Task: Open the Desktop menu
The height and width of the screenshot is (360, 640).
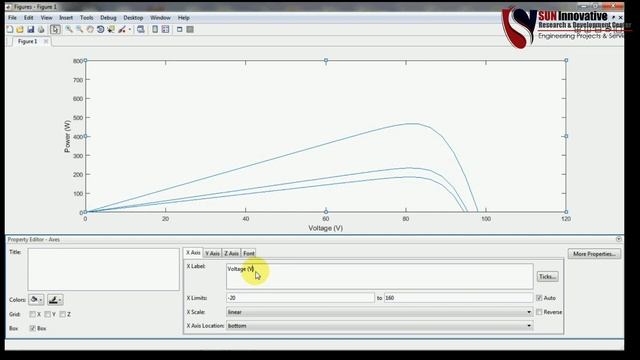Action: 133,18
